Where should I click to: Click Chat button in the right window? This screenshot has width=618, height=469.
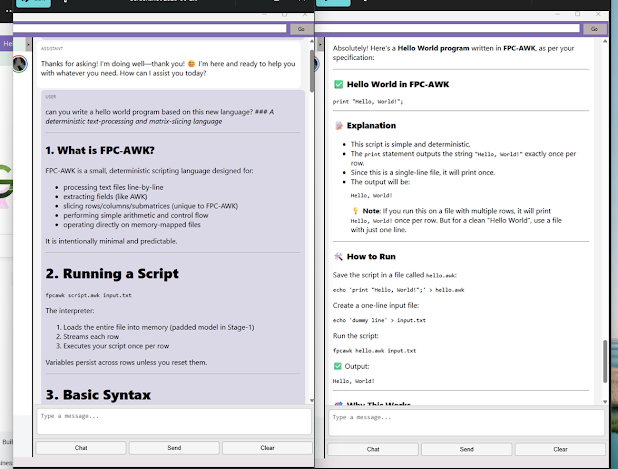click(373, 449)
